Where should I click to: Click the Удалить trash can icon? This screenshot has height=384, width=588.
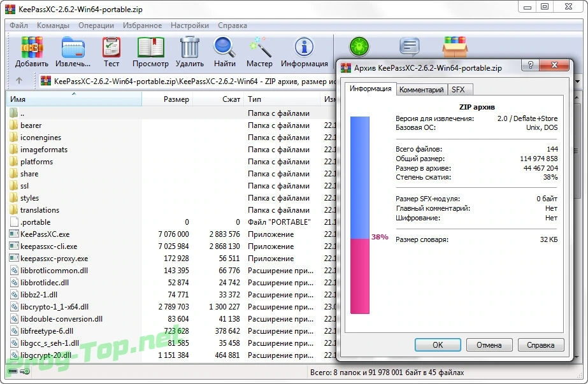[x=190, y=48]
